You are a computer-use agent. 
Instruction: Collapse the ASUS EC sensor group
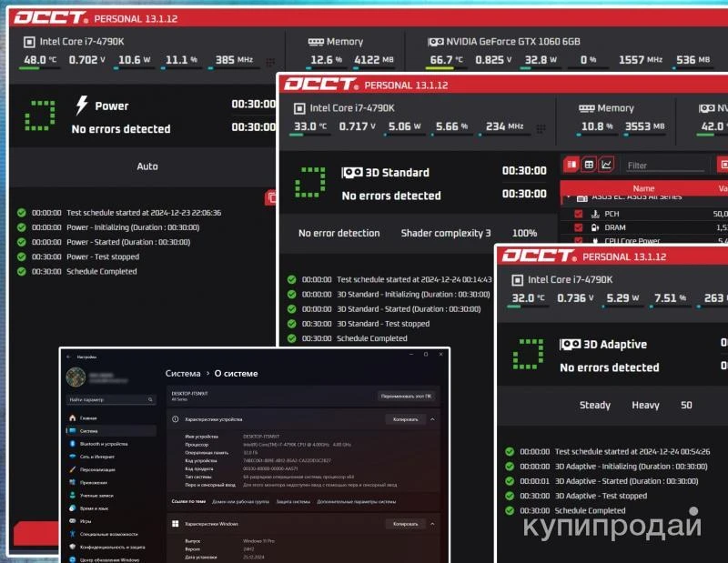[570, 196]
